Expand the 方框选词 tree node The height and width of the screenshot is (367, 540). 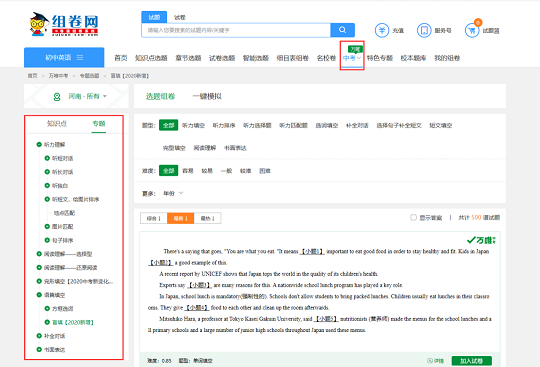coord(47,308)
